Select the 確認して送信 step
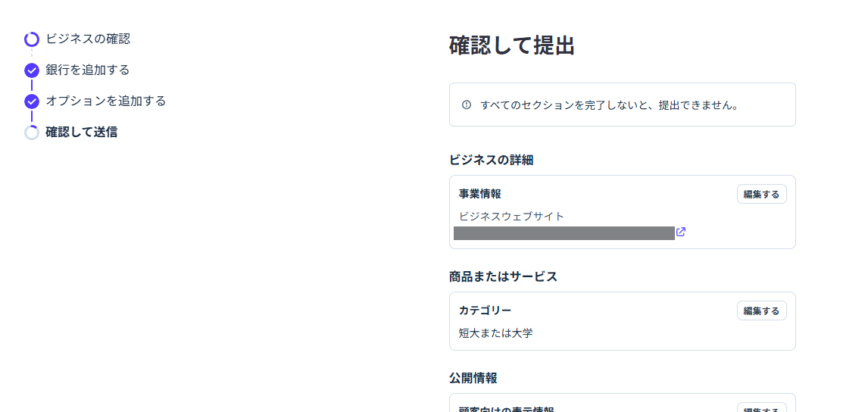Screen dimensions: 868x412 [x=81, y=132]
